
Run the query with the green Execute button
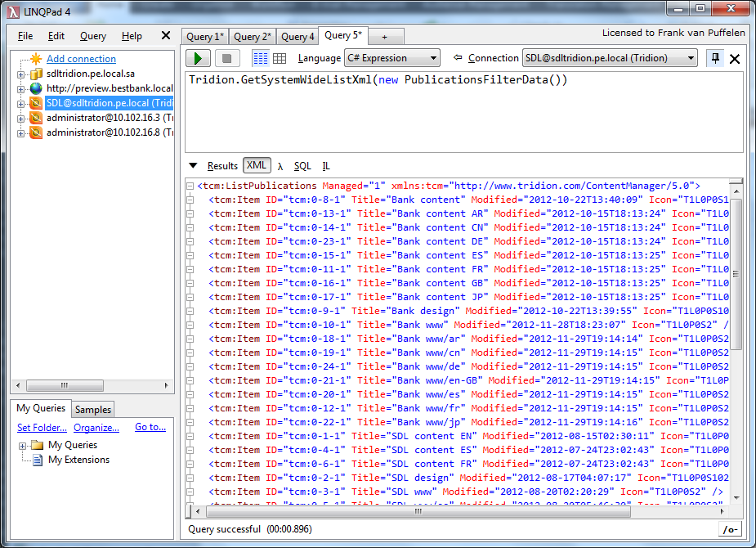[198, 58]
